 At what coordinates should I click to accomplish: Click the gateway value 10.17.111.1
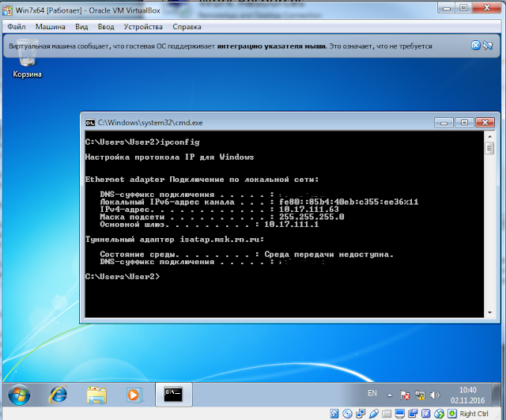tap(292, 224)
